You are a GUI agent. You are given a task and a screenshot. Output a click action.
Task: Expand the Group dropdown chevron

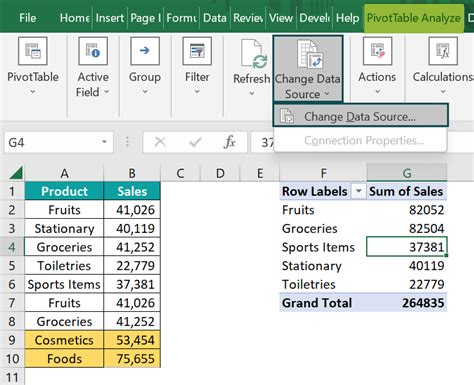click(145, 91)
